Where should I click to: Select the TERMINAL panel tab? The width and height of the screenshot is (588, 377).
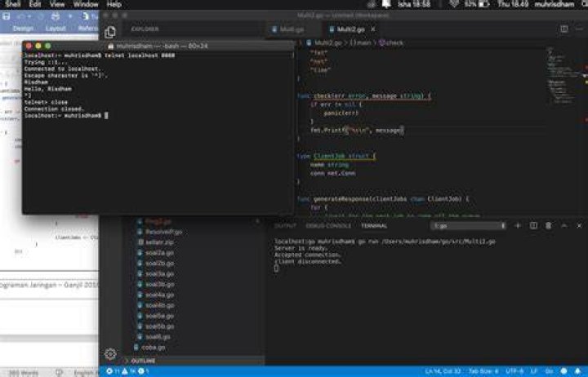click(374, 226)
